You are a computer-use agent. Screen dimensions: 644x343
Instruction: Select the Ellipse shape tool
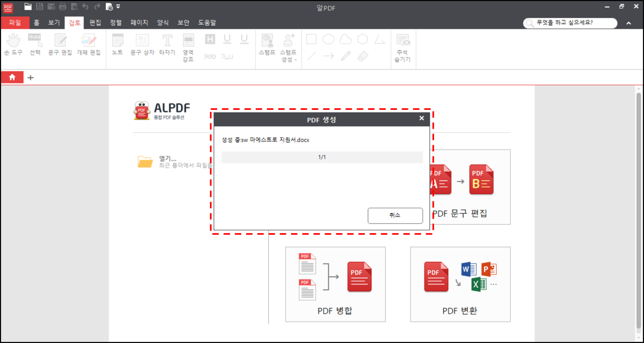(x=328, y=39)
